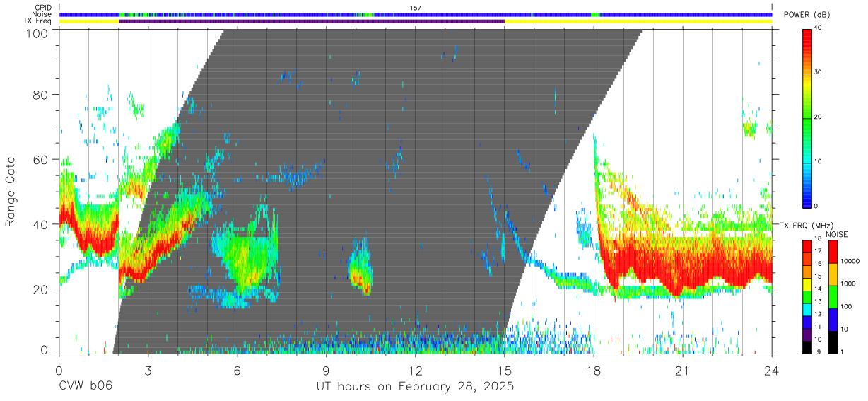Viewport: 868px width, 401px height.
Task: Click the NOISE legend title
Action: [x=838, y=233]
